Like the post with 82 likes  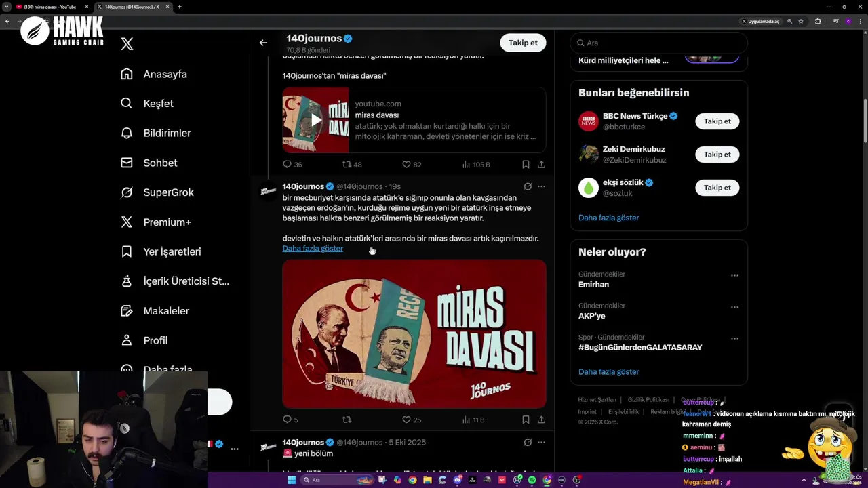coord(412,165)
